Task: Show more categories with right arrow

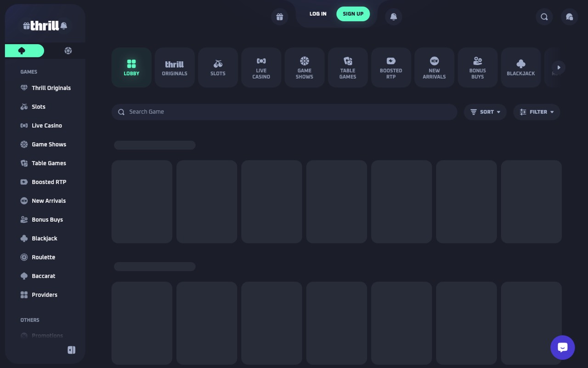Action: tap(559, 68)
